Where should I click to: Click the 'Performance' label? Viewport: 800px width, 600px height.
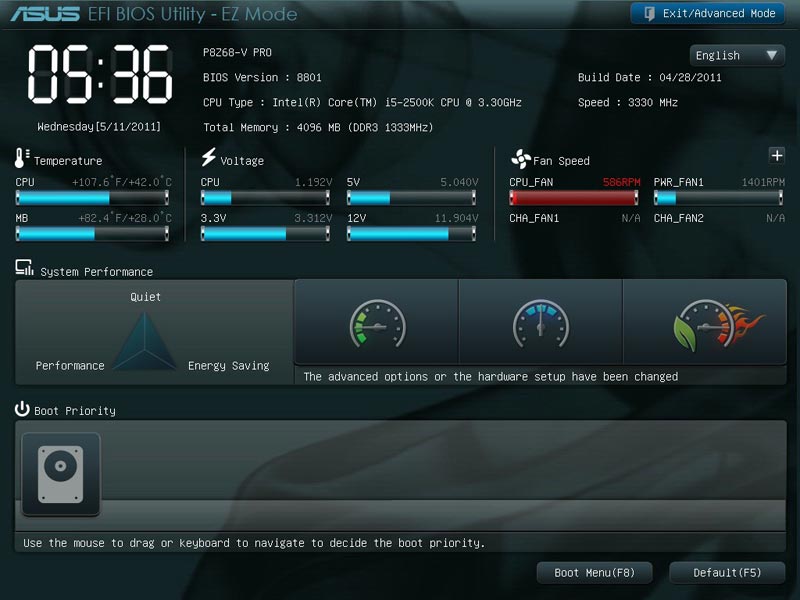[x=70, y=366]
